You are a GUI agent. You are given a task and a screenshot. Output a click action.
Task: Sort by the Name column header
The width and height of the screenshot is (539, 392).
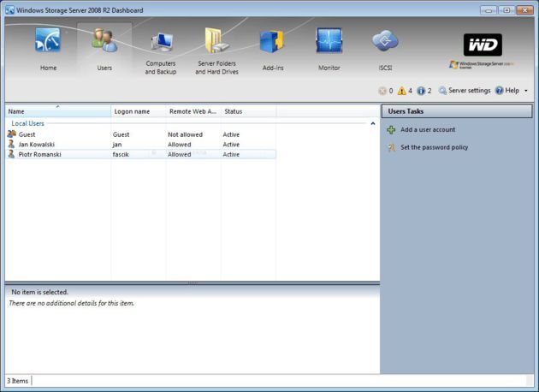58,111
